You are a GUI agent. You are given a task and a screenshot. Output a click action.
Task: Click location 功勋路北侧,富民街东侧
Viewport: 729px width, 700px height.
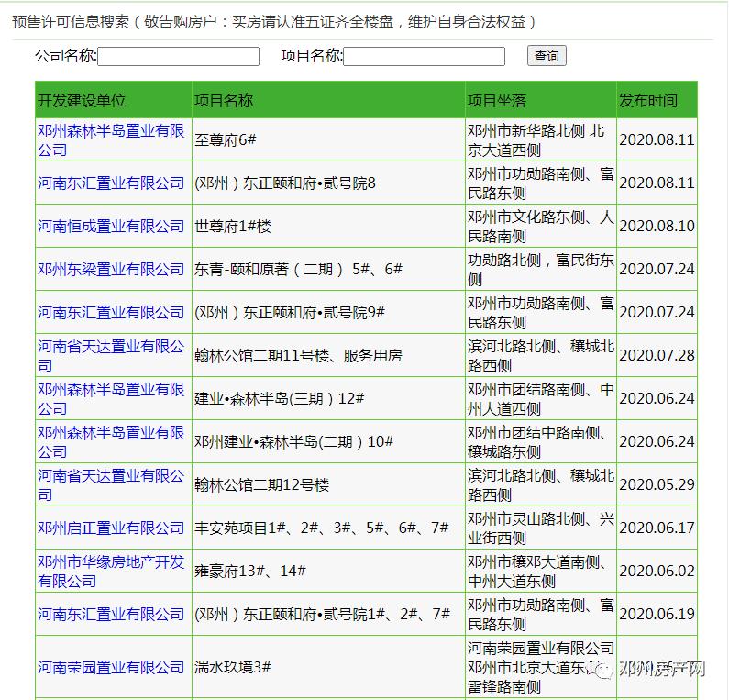[x=541, y=269]
